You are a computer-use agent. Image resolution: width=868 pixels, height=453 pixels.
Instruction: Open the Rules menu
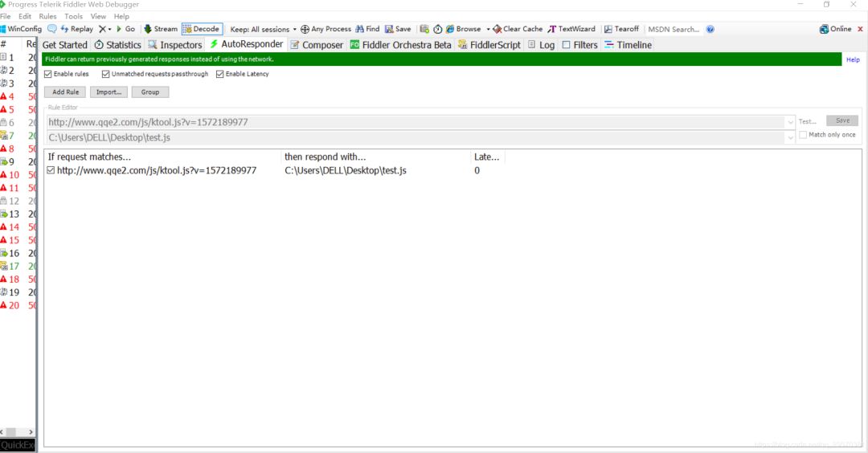point(47,16)
